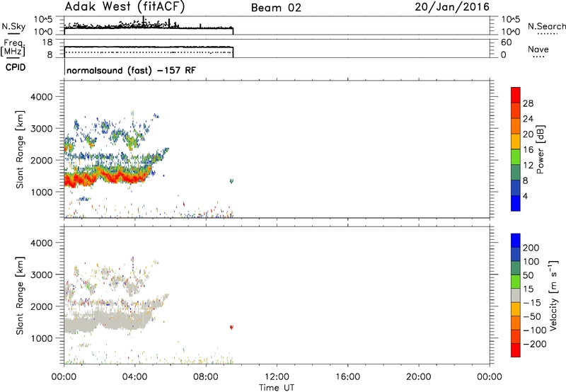Click the 'Beam 02' label
Viewport: 566px width, 392px height.
pos(276,8)
